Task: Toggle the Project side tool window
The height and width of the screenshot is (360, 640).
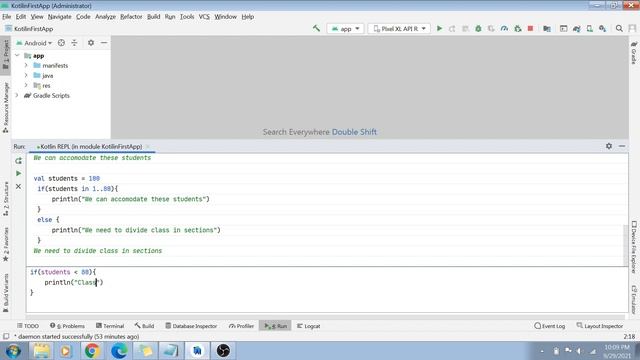Action: tap(6, 55)
